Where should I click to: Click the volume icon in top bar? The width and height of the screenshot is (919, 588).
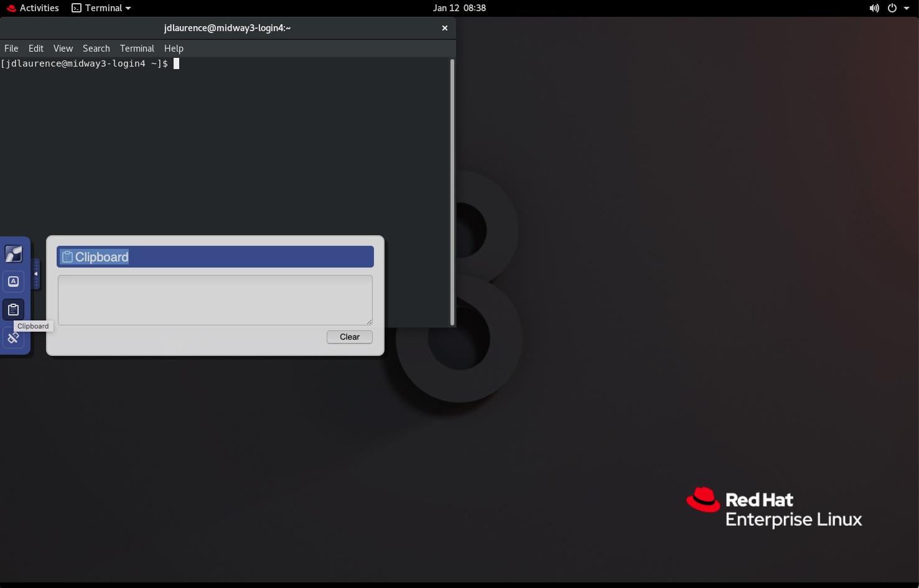coord(874,8)
